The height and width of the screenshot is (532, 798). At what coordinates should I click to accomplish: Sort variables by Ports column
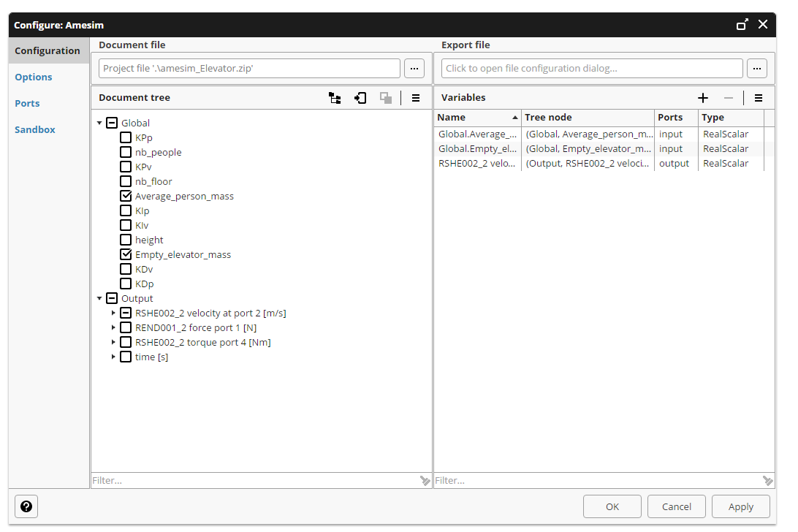tap(676, 117)
